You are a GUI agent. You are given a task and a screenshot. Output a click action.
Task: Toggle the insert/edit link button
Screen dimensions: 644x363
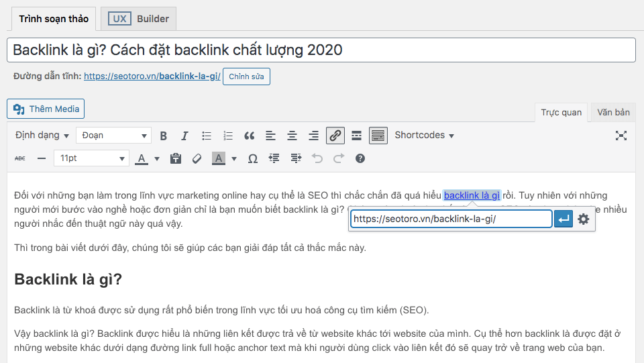pos(335,136)
